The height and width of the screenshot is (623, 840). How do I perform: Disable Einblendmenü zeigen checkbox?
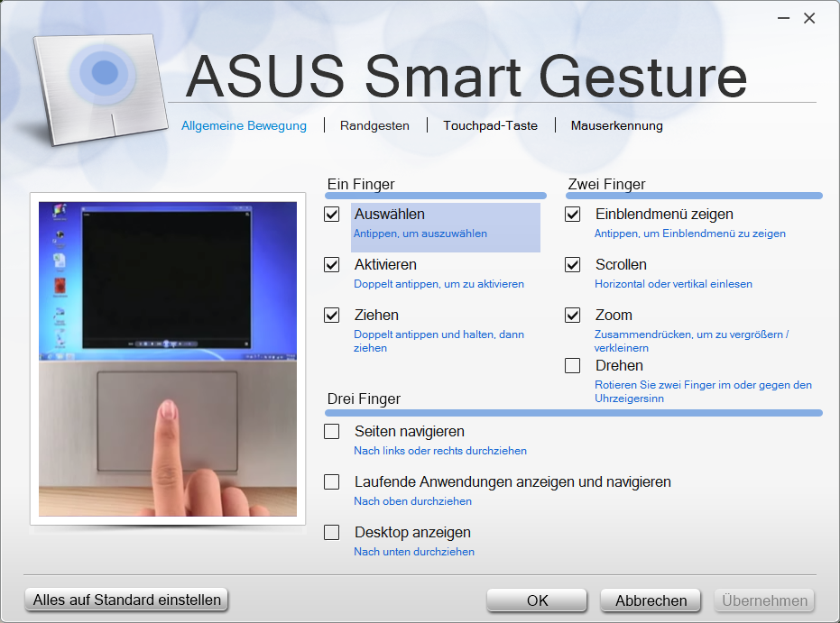(573, 215)
